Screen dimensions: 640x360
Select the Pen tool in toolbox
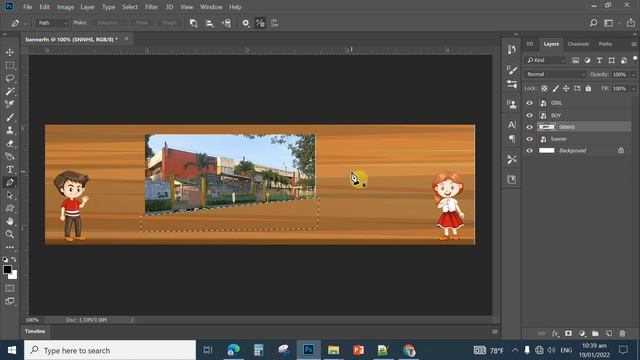(x=10, y=182)
